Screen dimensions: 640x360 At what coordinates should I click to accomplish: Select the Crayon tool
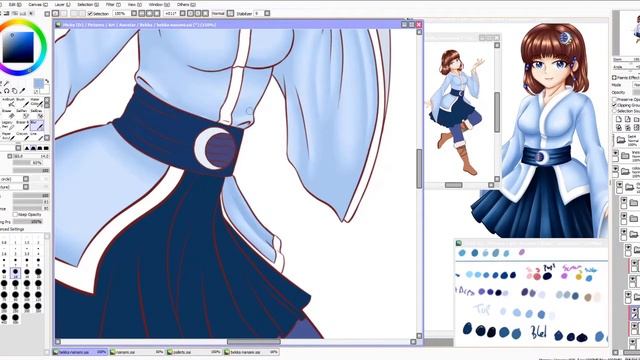coord(22,136)
